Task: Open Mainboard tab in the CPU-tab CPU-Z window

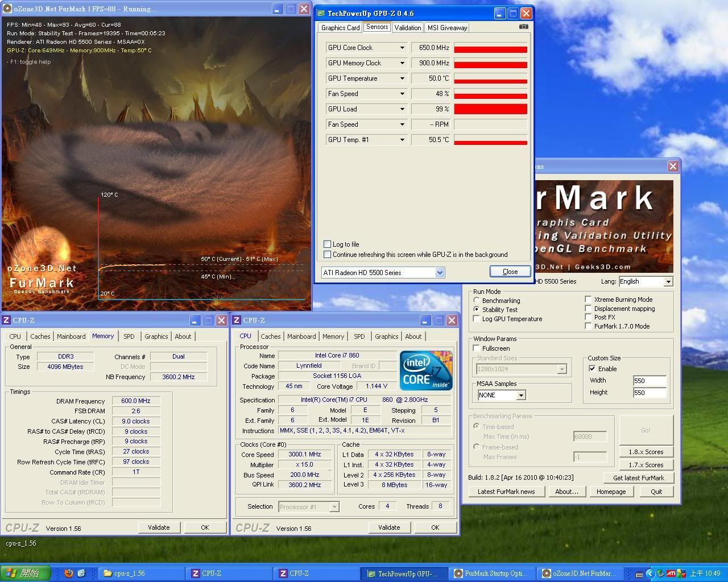Action: [x=301, y=336]
